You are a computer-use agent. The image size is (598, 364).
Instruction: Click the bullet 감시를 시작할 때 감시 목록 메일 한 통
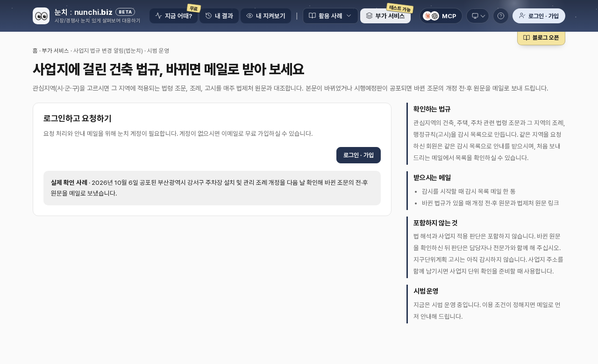(469, 191)
